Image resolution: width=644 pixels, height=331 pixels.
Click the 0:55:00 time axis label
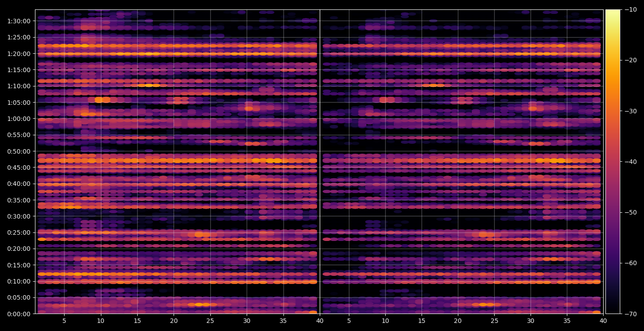(19, 135)
